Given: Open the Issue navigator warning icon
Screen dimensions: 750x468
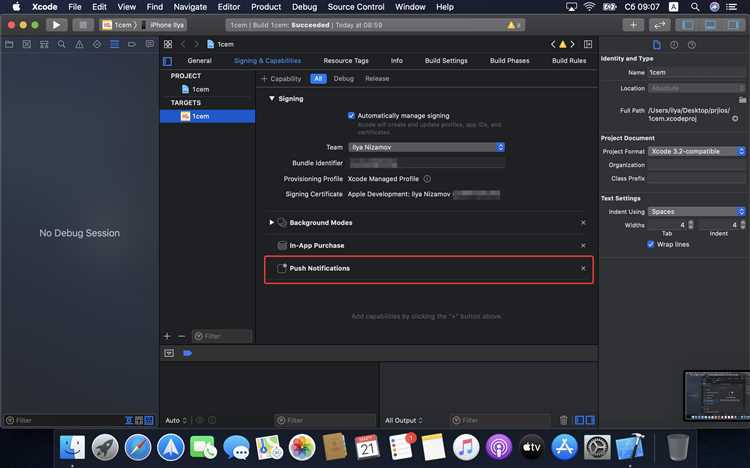Looking at the screenshot, I should [x=79, y=44].
